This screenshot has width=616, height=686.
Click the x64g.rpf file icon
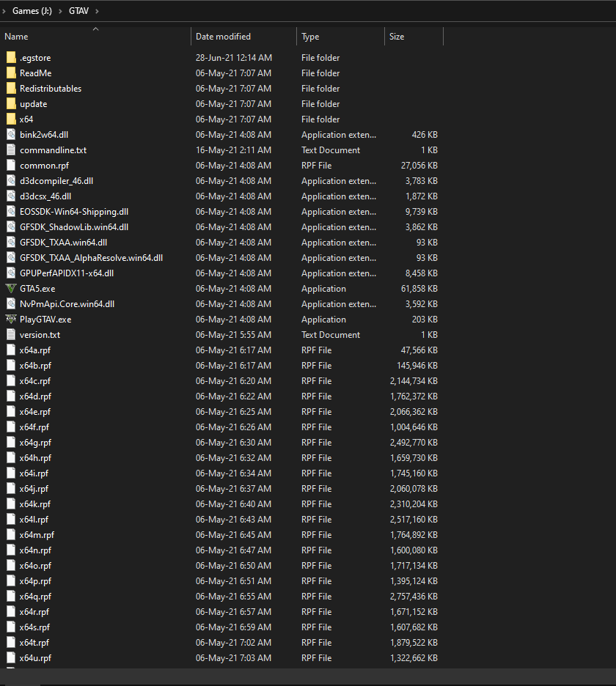12,443
